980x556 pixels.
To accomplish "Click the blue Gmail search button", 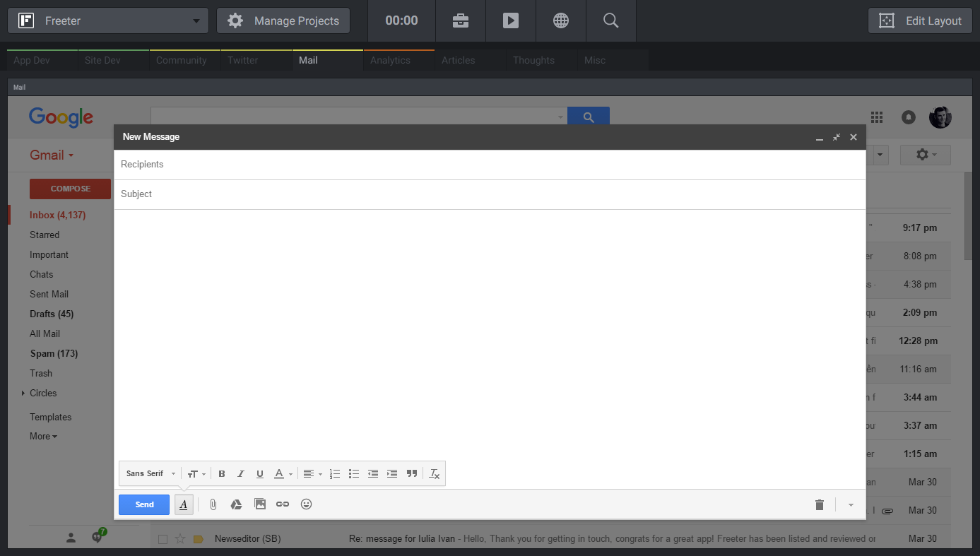I will click(x=589, y=117).
